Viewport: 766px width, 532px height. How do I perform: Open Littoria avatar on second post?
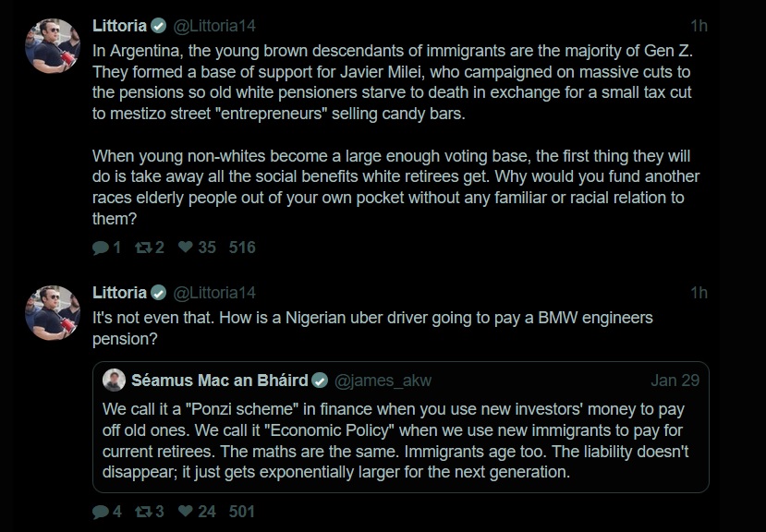pos(52,312)
